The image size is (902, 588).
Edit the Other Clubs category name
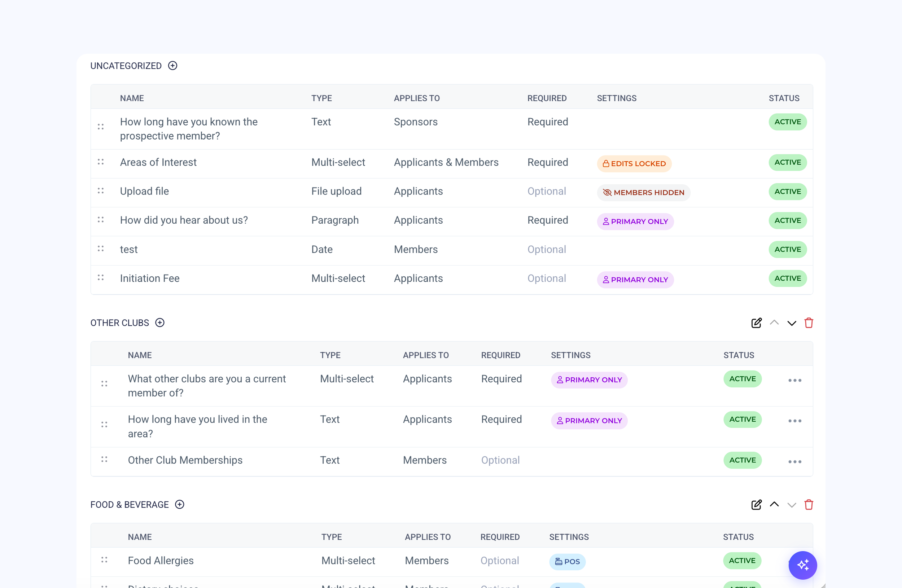757,323
